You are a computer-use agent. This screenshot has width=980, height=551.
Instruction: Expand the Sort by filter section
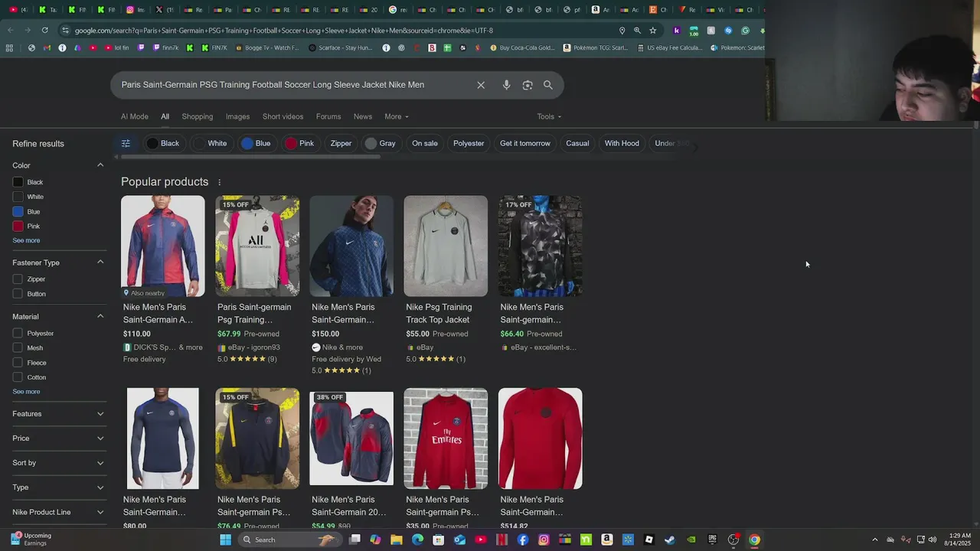pyautogui.click(x=58, y=463)
